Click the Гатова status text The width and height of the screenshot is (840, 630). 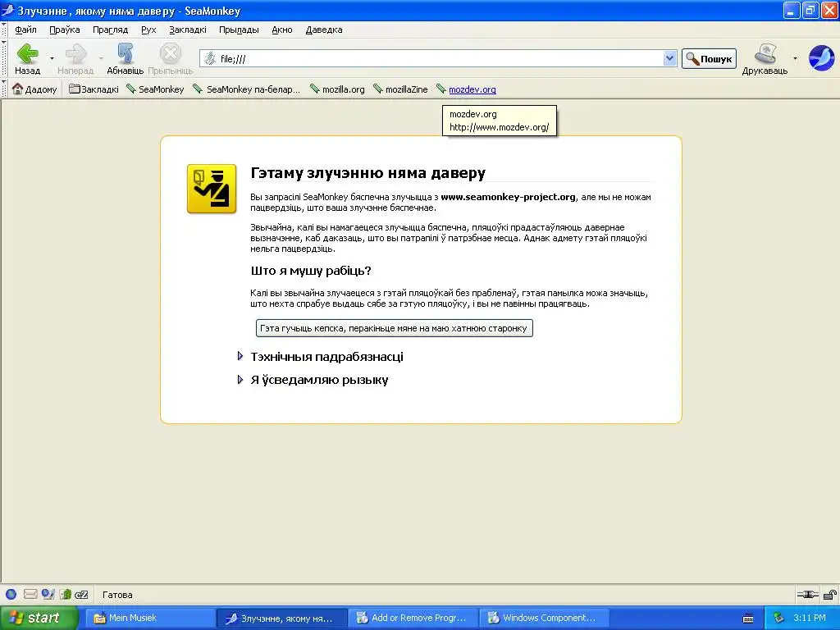(x=117, y=595)
